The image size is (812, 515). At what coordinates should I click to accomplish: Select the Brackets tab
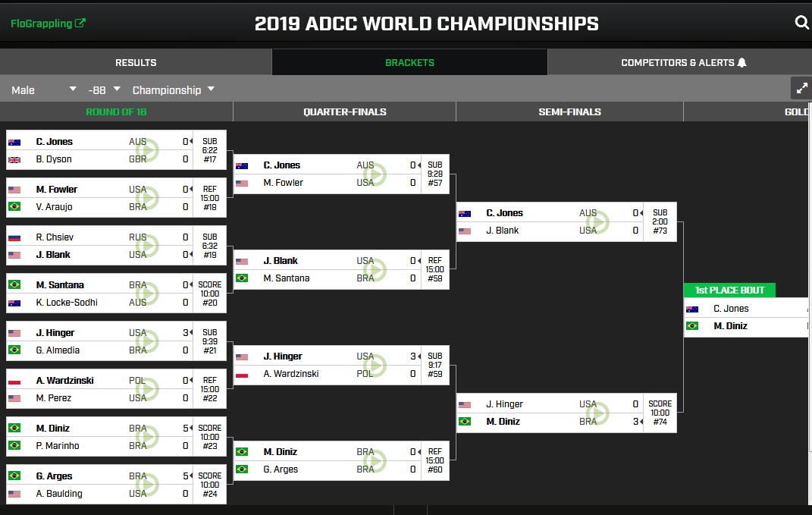click(409, 63)
